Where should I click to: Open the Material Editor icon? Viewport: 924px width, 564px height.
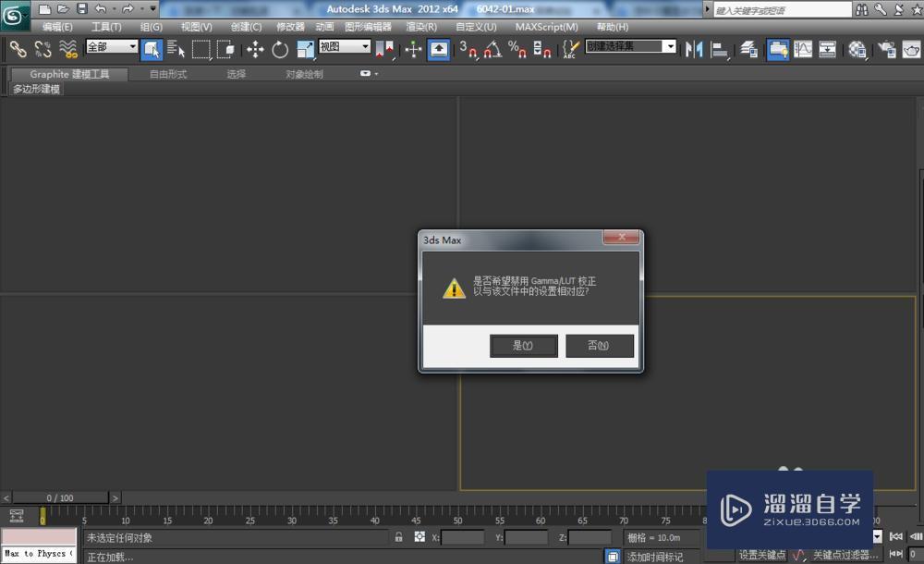point(857,50)
